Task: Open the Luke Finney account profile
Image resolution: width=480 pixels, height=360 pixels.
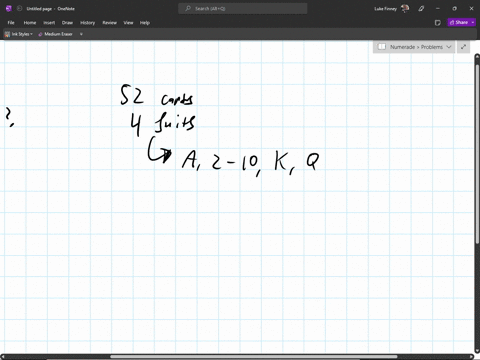Action: tap(391, 9)
